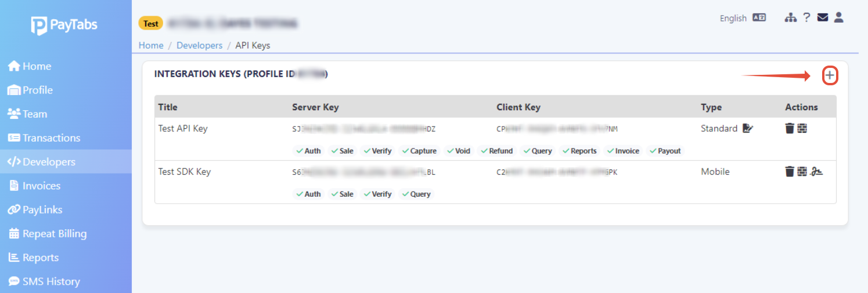Click the Test API Key server key value
The image size is (868, 293).
coord(364,129)
